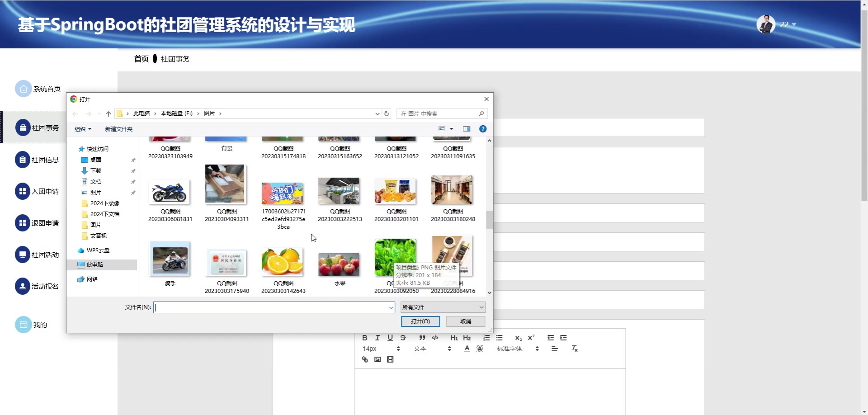Open file dialog help
This screenshot has width=868, height=415.
pos(483,129)
